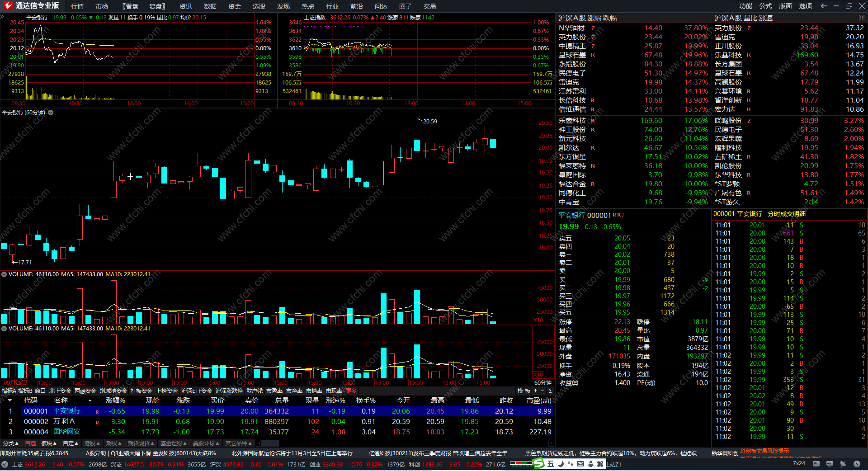Click the 涨幅% column header
This screenshot has width=868, height=471.
(x=115, y=400)
